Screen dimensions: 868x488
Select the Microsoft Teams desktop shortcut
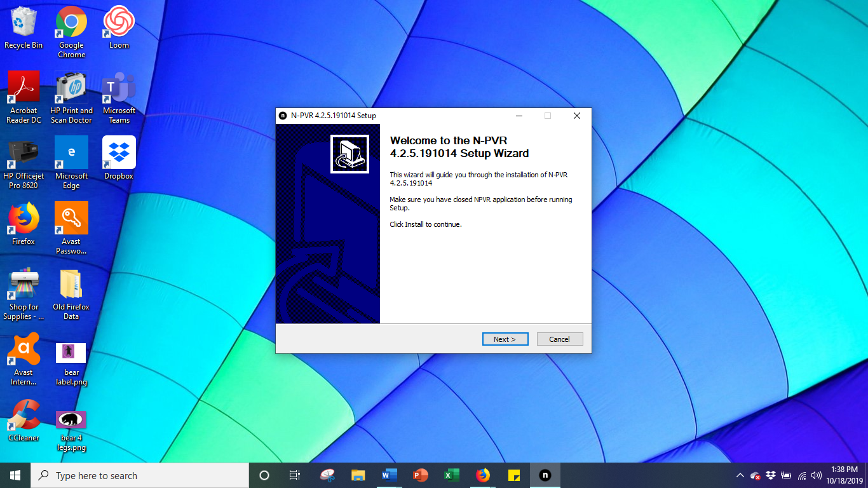coord(119,97)
